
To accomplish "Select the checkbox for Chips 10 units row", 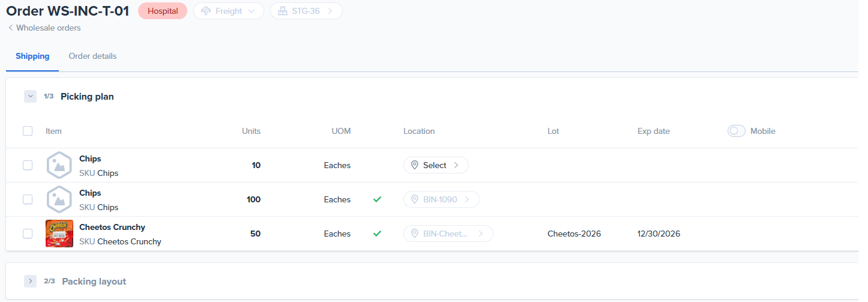I will click(x=28, y=165).
